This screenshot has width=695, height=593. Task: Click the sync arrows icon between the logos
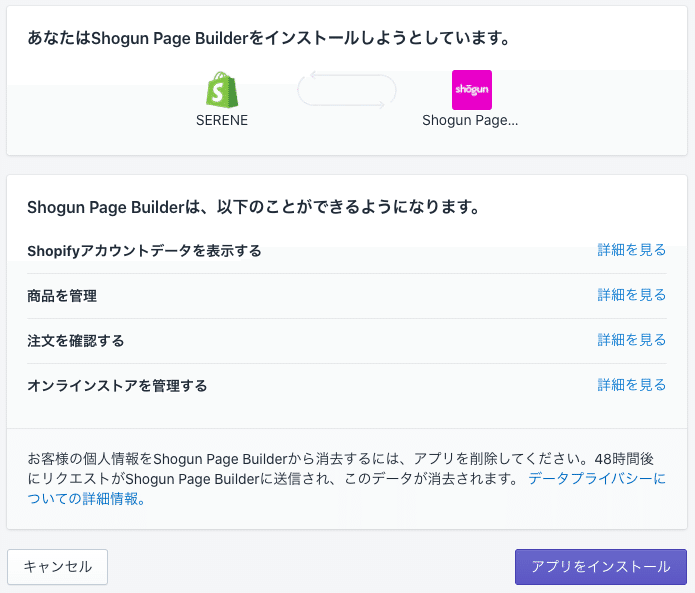click(x=347, y=90)
